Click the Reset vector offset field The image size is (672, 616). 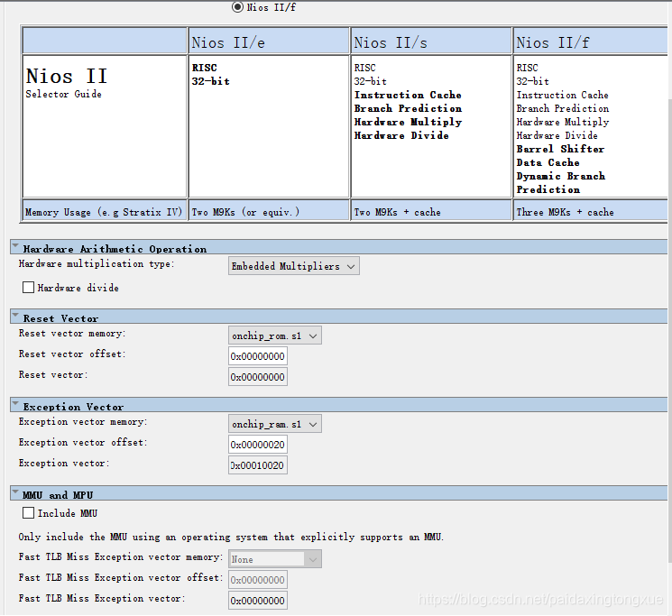click(x=258, y=356)
